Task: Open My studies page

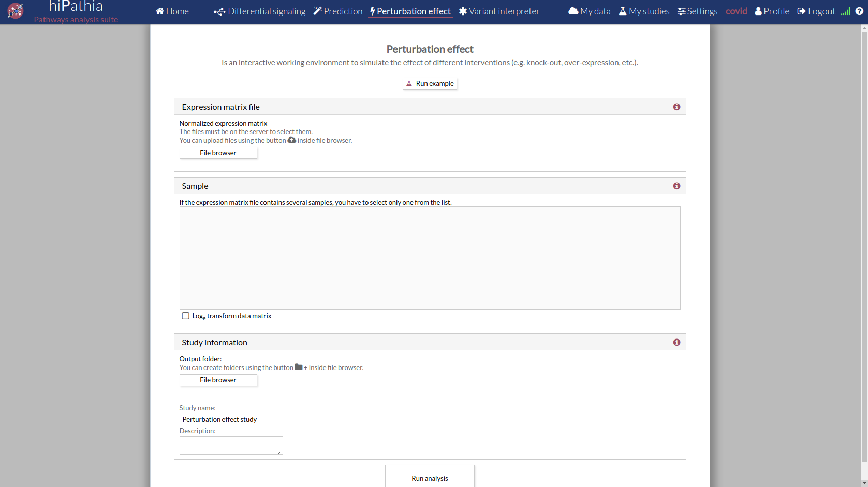Action: click(x=644, y=11)
